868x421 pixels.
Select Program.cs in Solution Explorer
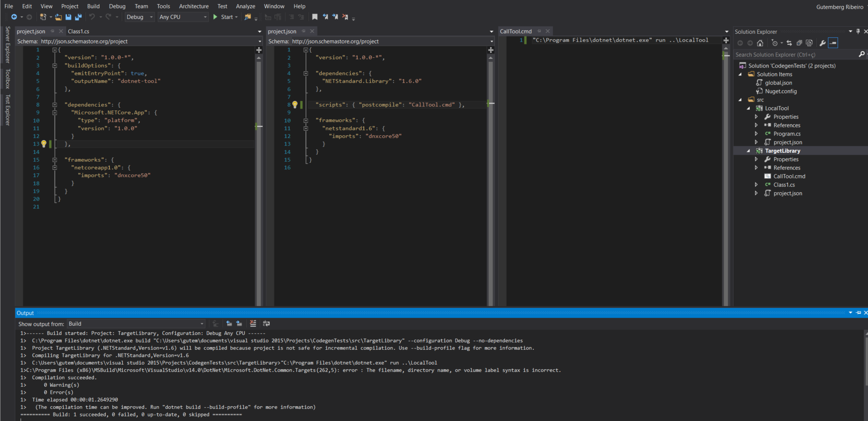click(x=787, y=134)
